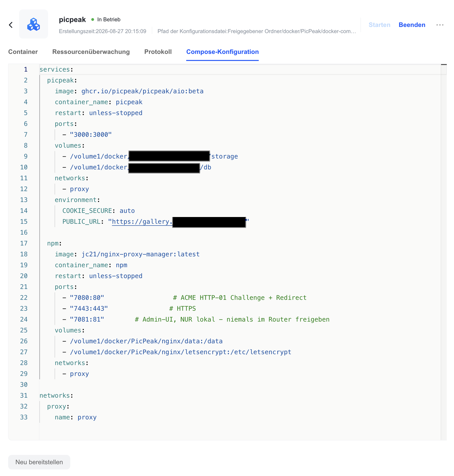Click the green running status dot
The width and height of the screenshot is (454, 476).
click(x=93, y=20)
